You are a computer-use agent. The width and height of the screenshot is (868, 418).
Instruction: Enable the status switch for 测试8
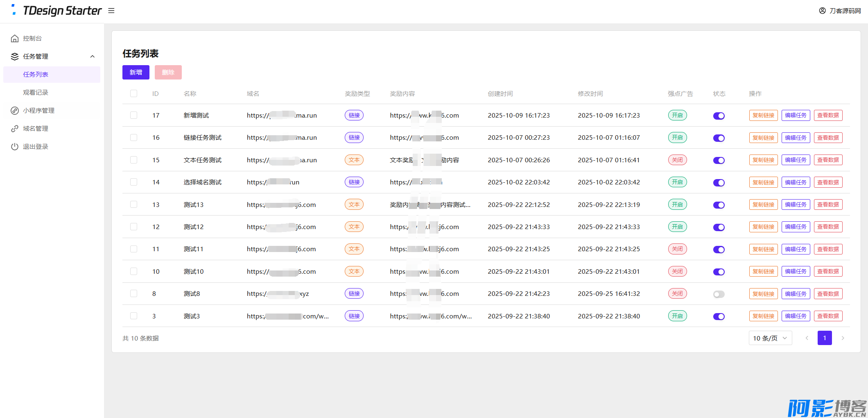[x=719, y=294]
